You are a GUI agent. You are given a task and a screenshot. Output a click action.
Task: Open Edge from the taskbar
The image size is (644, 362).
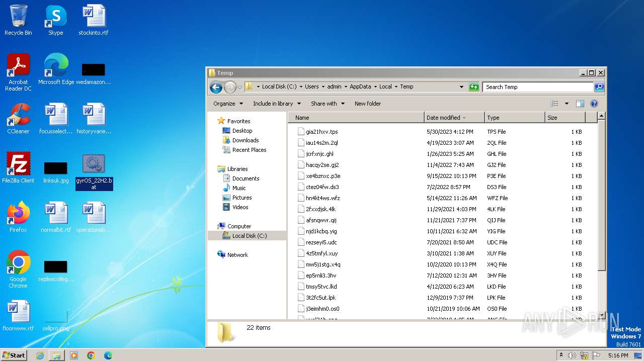click(x=108, y=355)
